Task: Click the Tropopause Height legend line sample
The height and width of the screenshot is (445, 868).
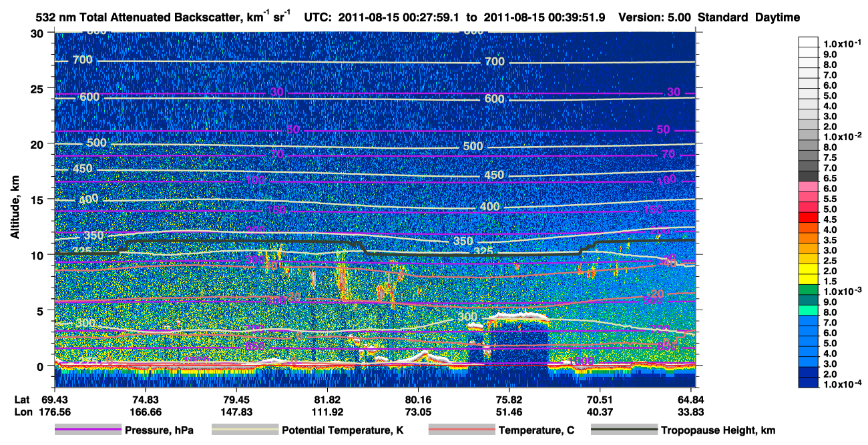Action: [624, 430]
